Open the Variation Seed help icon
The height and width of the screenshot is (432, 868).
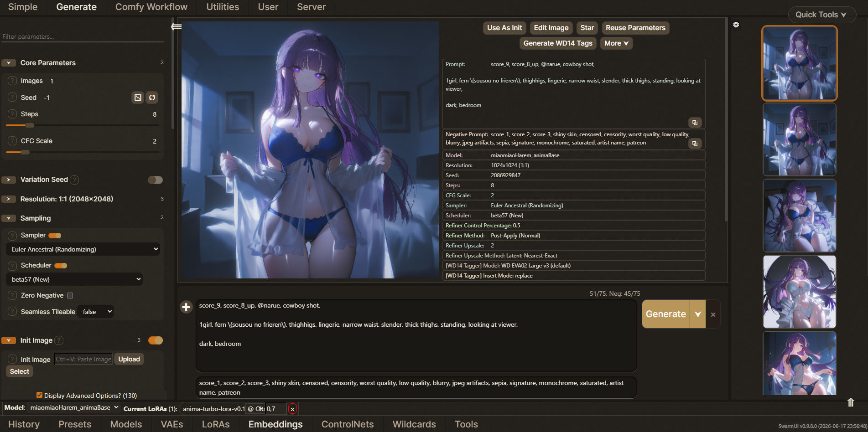coord(74,180)
